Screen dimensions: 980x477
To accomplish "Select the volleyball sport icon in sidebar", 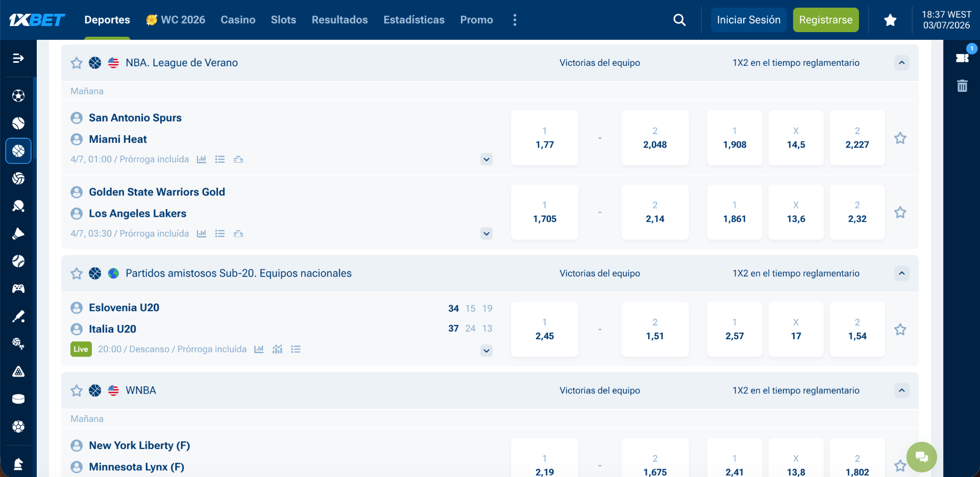I will [x=18, y=179].
